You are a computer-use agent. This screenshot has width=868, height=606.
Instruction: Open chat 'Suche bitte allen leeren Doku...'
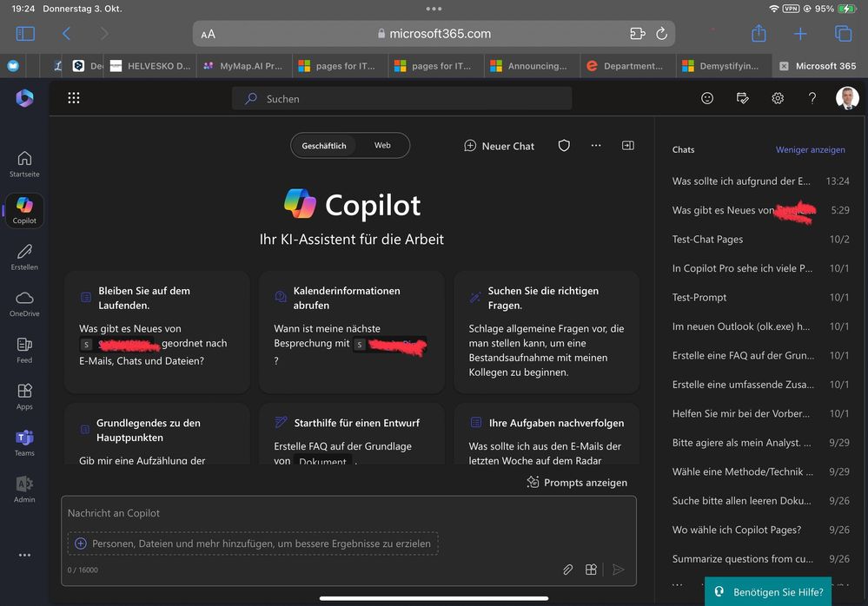(x=760, y=501)
